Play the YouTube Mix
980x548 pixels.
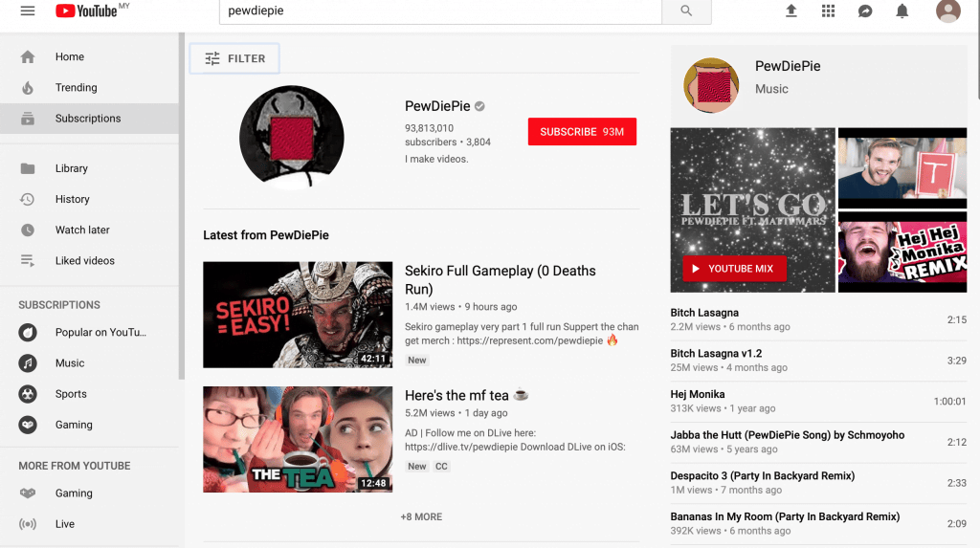734,269
